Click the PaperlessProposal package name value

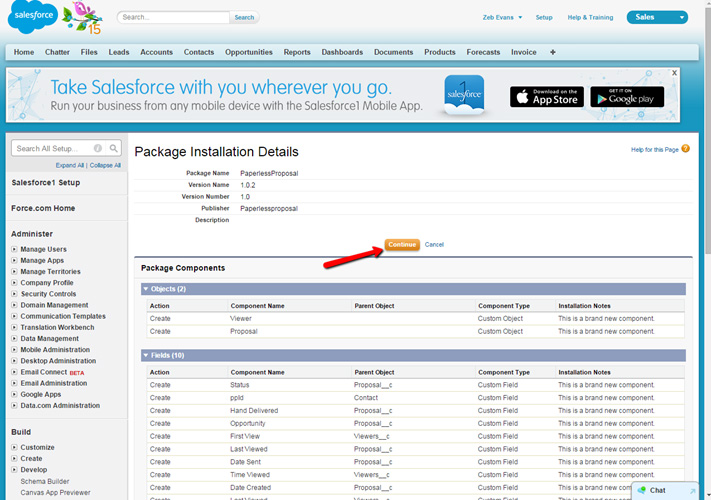click(269, 173)
